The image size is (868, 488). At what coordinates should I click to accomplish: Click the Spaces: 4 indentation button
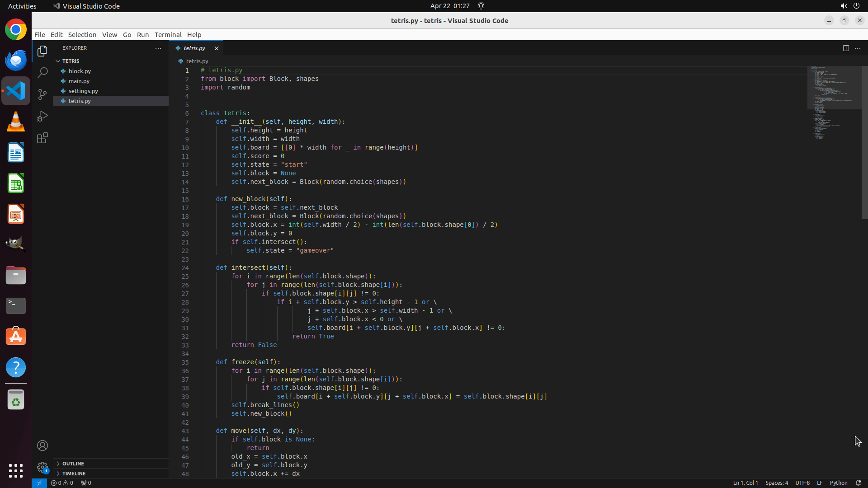pyautogui.click(x=776, y=483)
